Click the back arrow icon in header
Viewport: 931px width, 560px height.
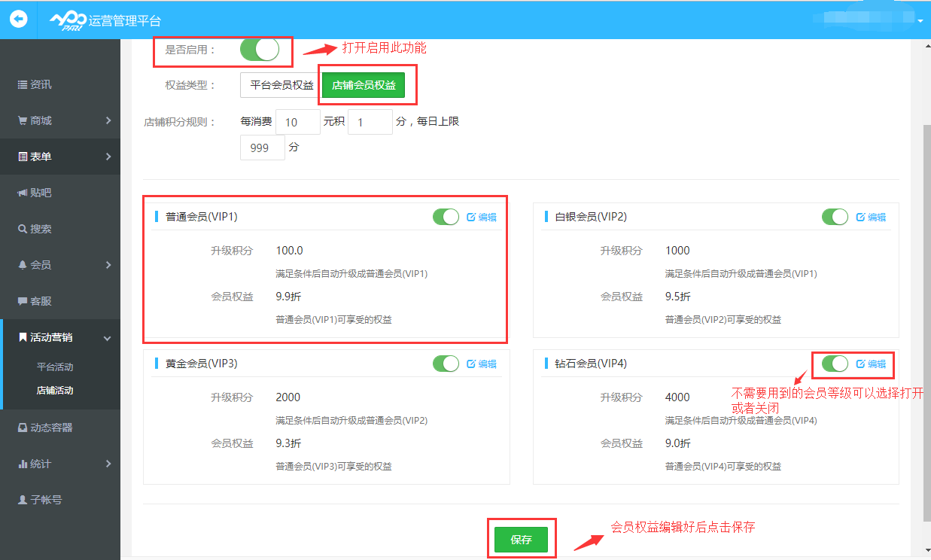coord(18,19)
